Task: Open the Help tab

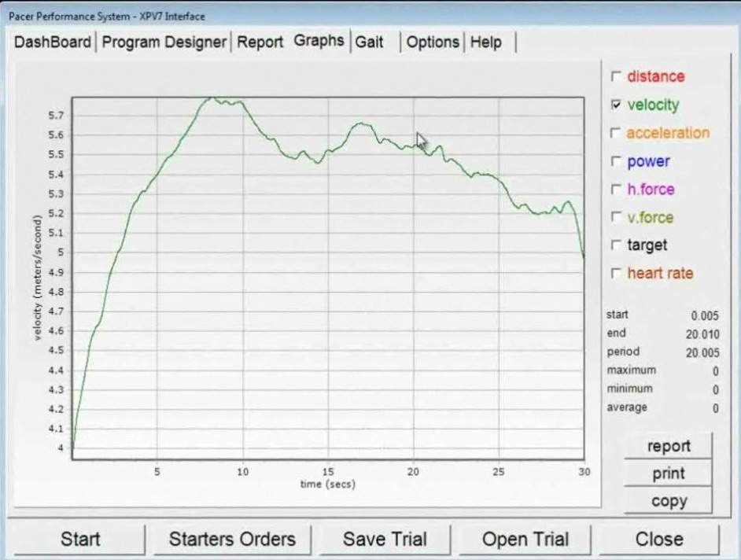Action: 486,42
